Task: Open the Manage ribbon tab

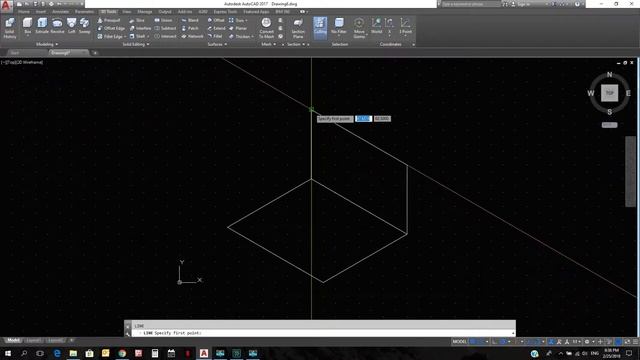Action: coord(144,12)
